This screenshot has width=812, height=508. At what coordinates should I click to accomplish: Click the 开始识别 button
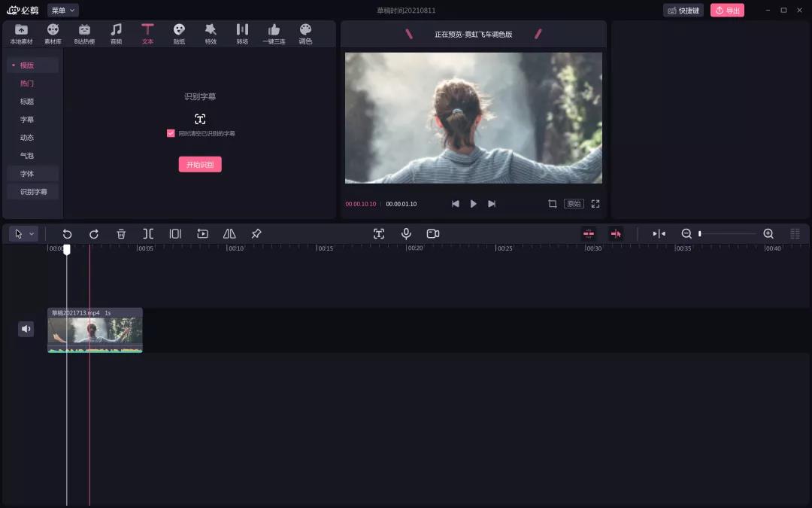pos(200,164)
